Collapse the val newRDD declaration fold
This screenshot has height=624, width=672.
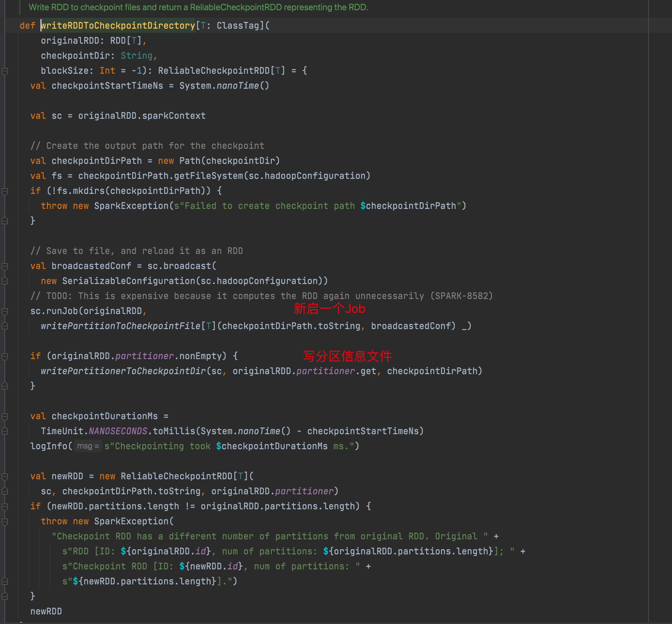click(5, 477)
